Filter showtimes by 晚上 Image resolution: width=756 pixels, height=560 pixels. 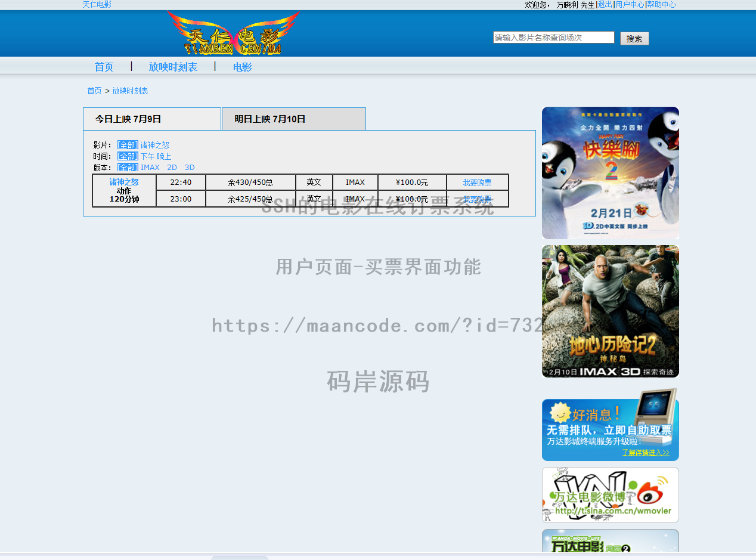[164, 156]
